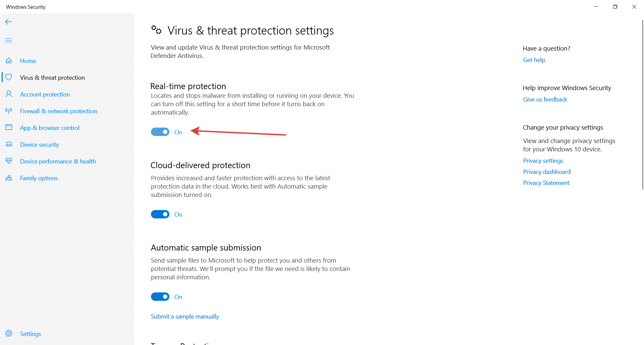This screenshot has width=644, height=345.
Task: Click the Device security laptop icon
Action: click(x=9, y=144)
